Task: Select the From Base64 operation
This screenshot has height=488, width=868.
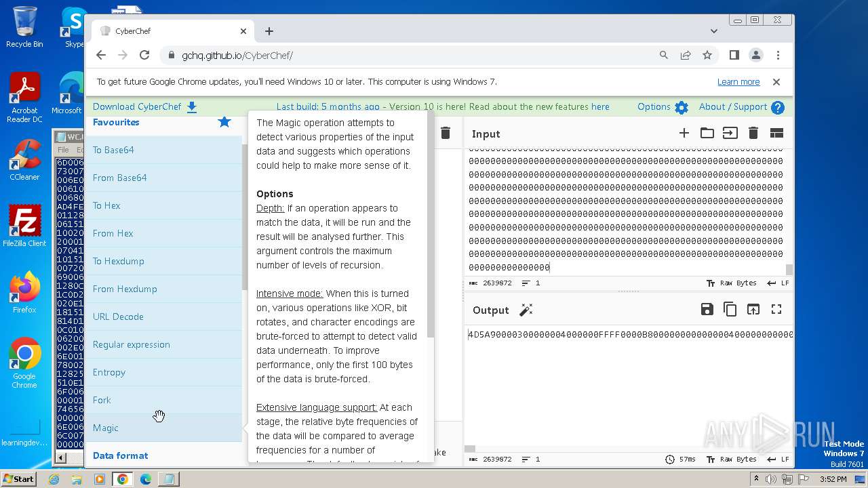Action: coord(163,178)
